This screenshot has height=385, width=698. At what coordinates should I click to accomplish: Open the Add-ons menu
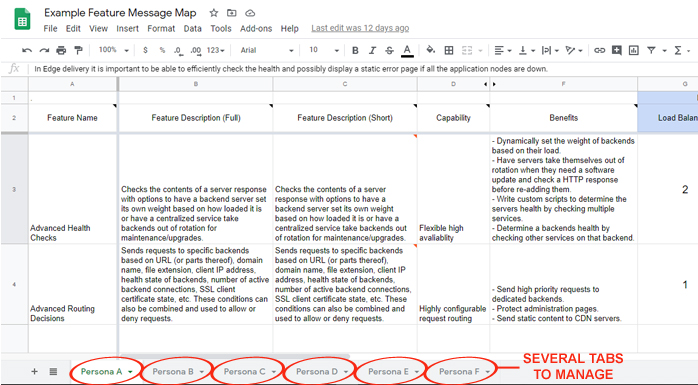coord(256,28)
